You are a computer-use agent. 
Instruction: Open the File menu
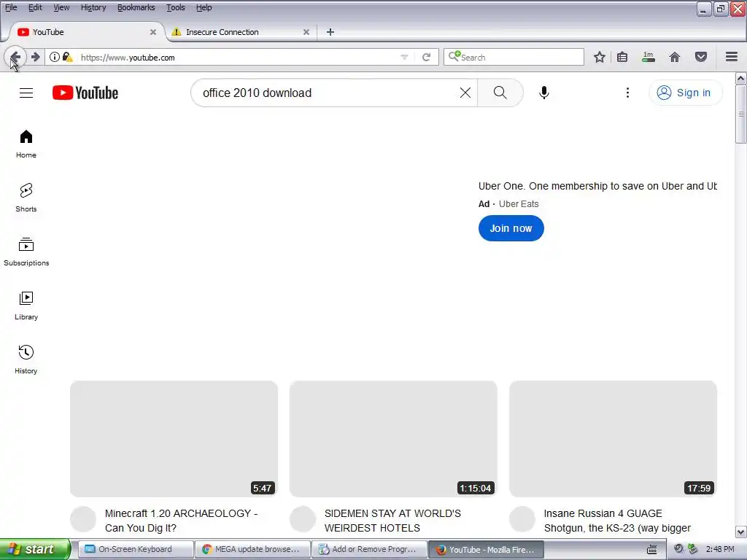11,7
